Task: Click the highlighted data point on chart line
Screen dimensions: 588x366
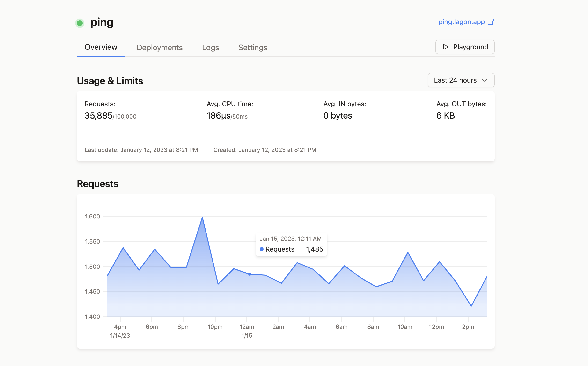Action: [250, 274]
